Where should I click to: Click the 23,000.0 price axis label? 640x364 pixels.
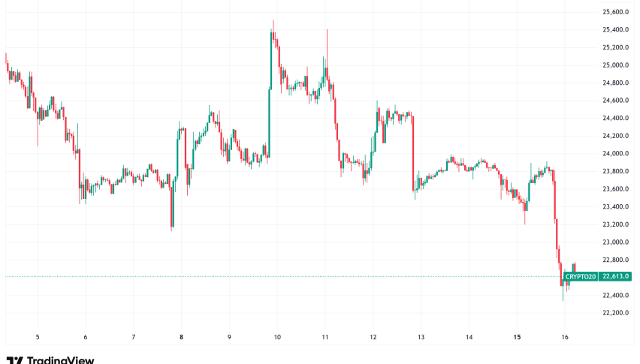pos(614,242)
